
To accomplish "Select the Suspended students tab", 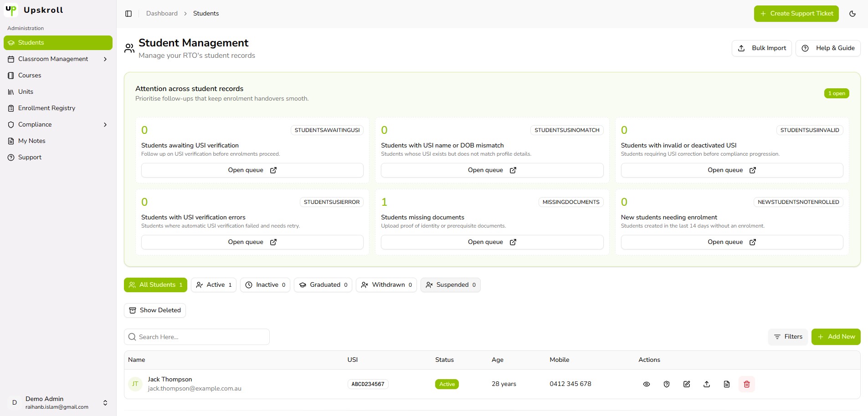I will tap(451, 285).
